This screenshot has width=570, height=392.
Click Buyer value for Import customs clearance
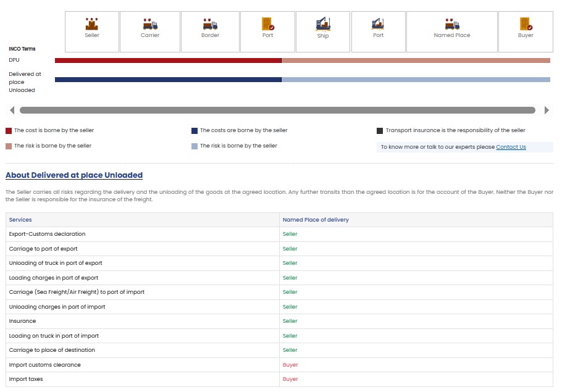[290, 365]
